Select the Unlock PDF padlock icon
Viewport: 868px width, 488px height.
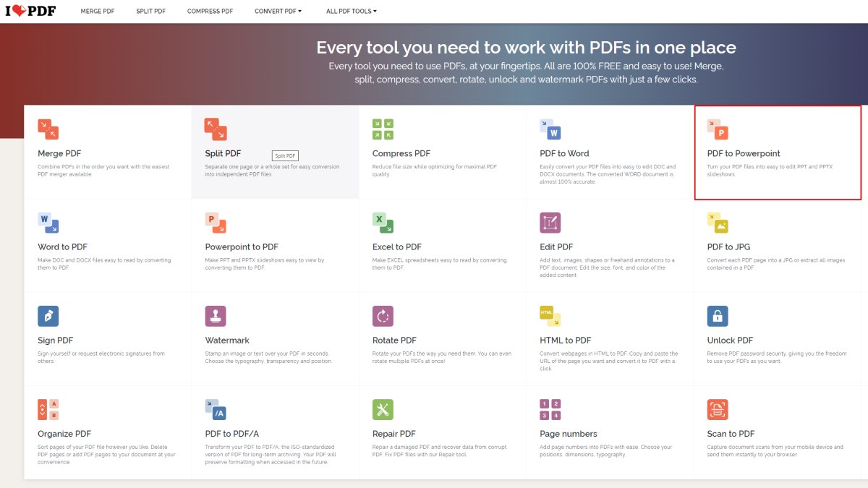(x=718, y=316)
